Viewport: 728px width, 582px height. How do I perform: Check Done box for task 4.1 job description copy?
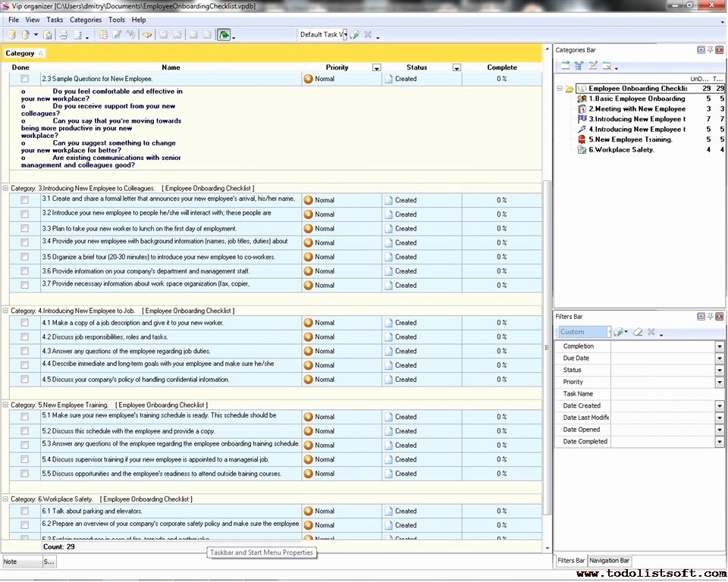[24, 323]
